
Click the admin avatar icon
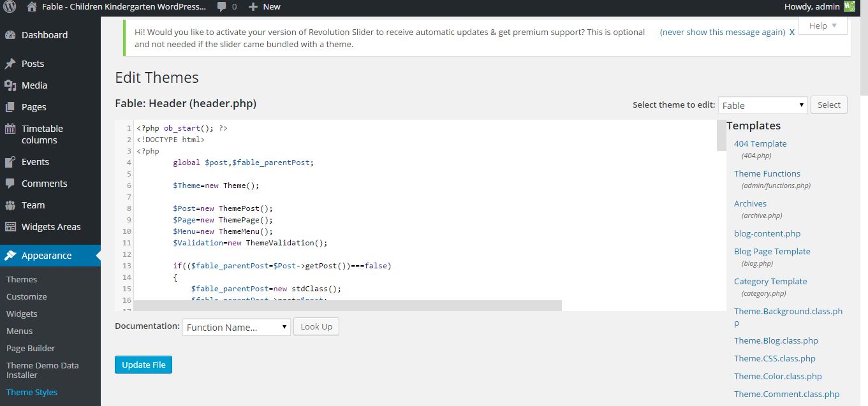[x=849, y=7]
